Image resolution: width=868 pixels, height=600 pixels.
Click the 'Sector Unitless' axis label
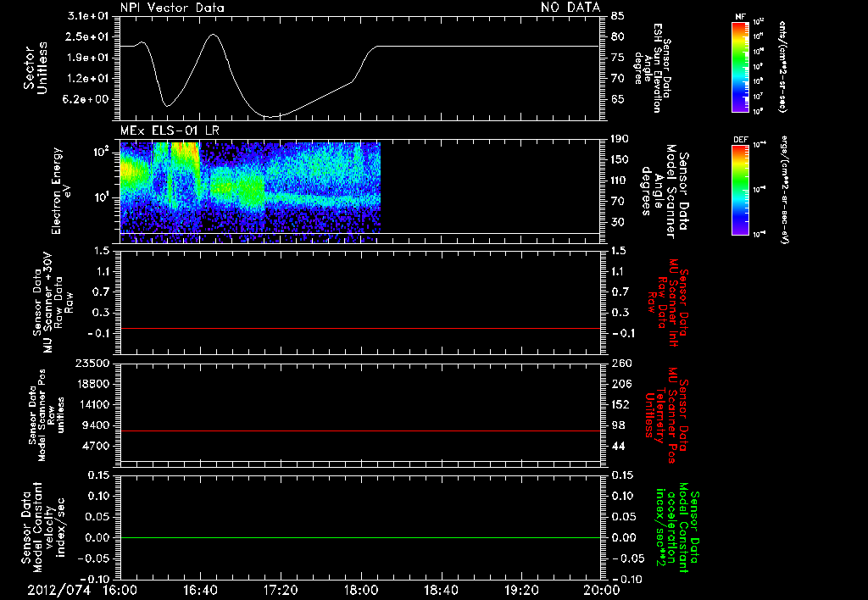(x=36, y=68)
